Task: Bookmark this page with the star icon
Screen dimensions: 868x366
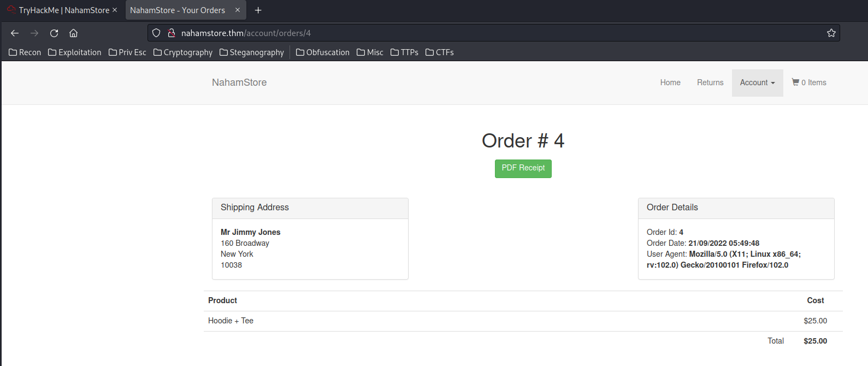Action: pyautogui.click(x=831, y=33)
